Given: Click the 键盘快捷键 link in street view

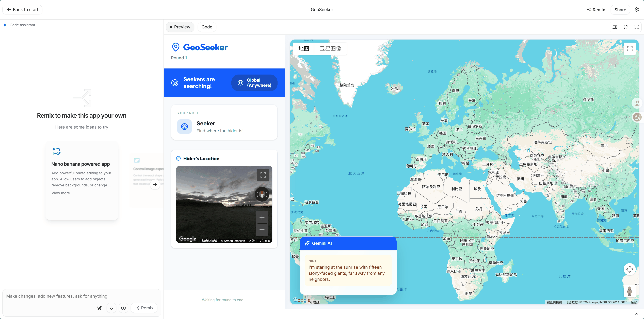Looking at the screenshot, I should [x=209, y=241].
